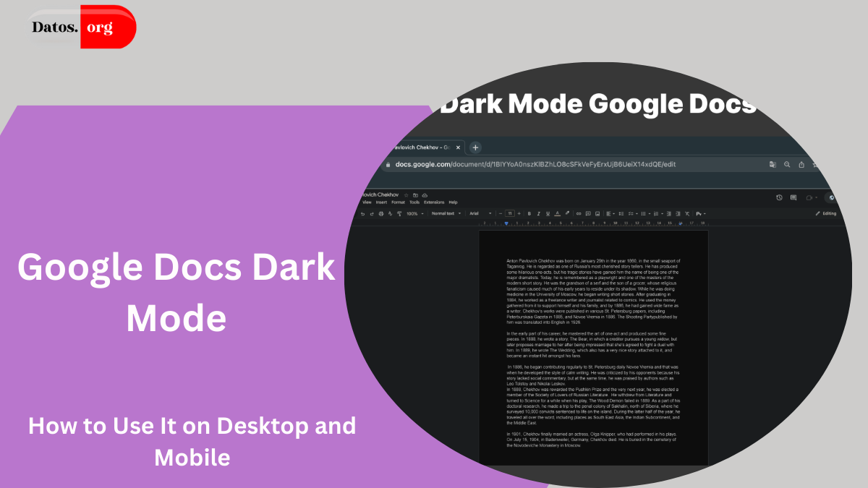Click the font size field showing 11
The image size is (868, 488).
[x=510, y=213]
